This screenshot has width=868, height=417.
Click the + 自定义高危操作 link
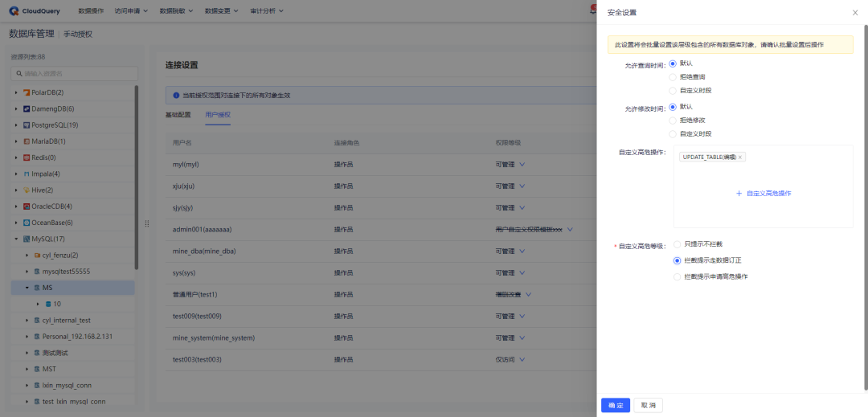click(764, 194)
